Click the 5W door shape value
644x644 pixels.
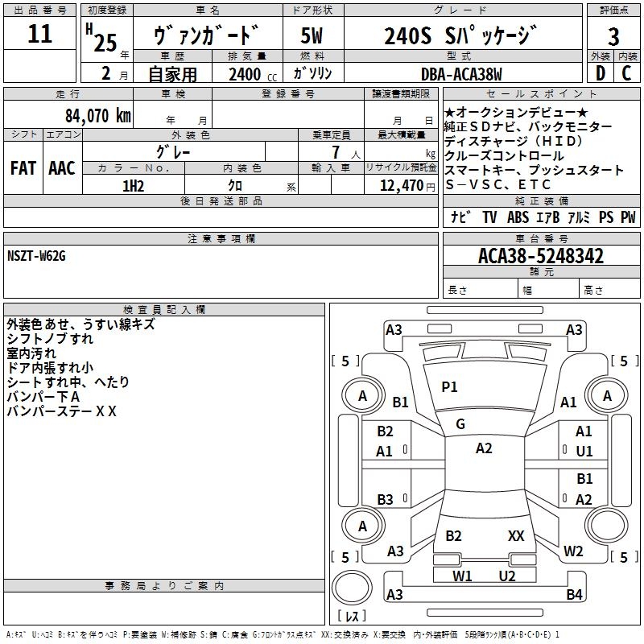tap(312, 35)
